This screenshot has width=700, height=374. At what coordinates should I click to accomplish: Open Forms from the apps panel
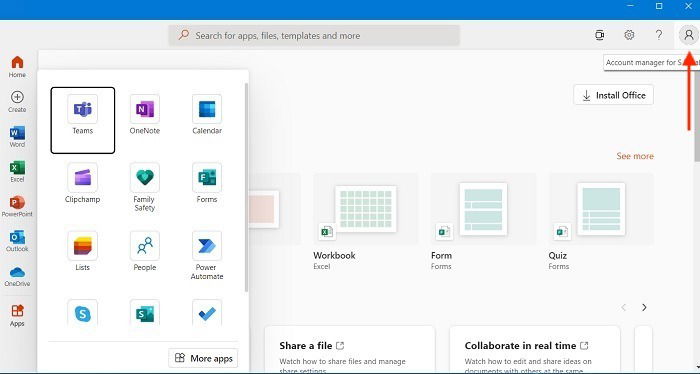pos(207,183)
